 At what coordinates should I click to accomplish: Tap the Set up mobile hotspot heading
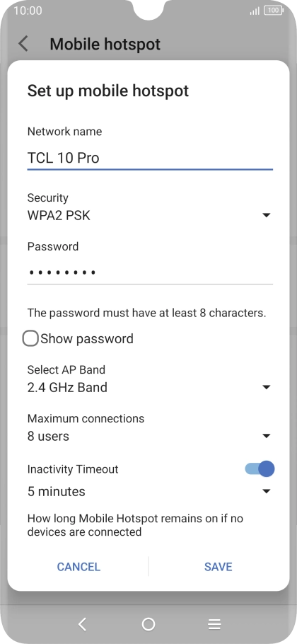coord(108,91)
